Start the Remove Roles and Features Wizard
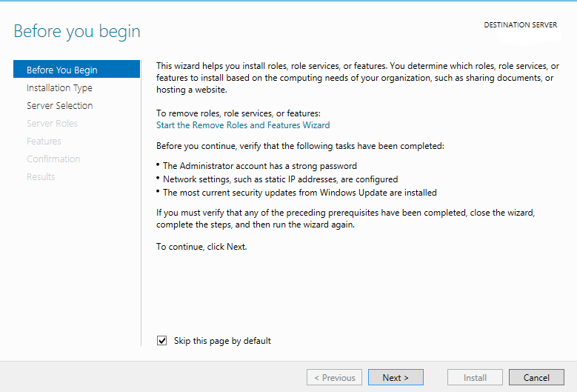The image size is (577, 392). click(243, 126)
